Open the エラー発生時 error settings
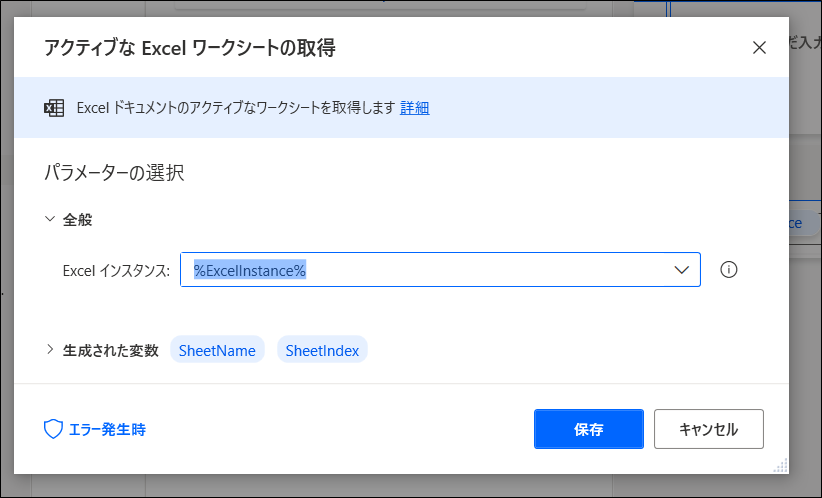This screenshot has height=498, width=822. [95, 429]
